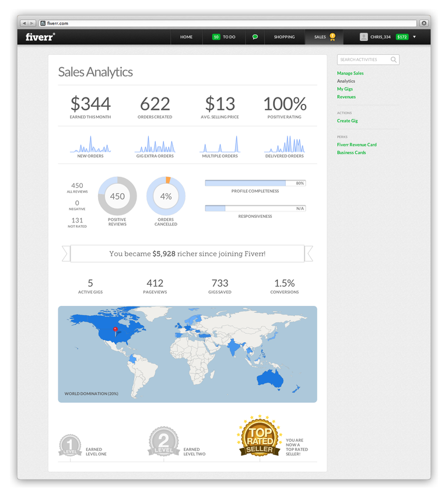Screen dimensions: 448x502
Task: Click the Fiverr logo
Action: 40,37
